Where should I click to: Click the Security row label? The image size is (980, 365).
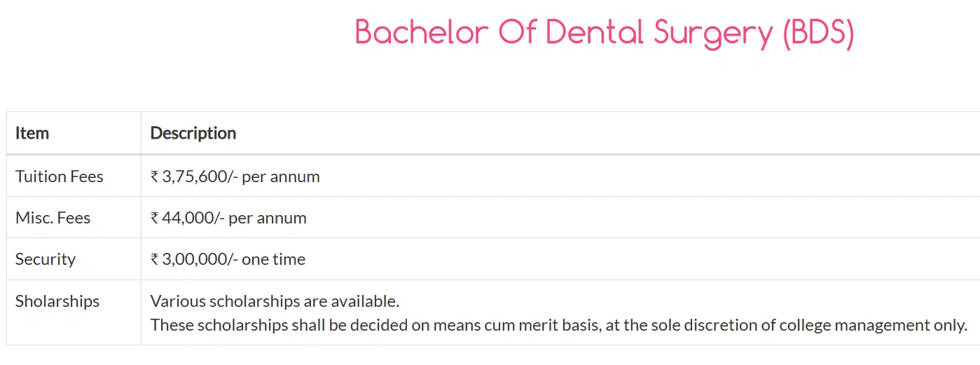tap(46, 259)
